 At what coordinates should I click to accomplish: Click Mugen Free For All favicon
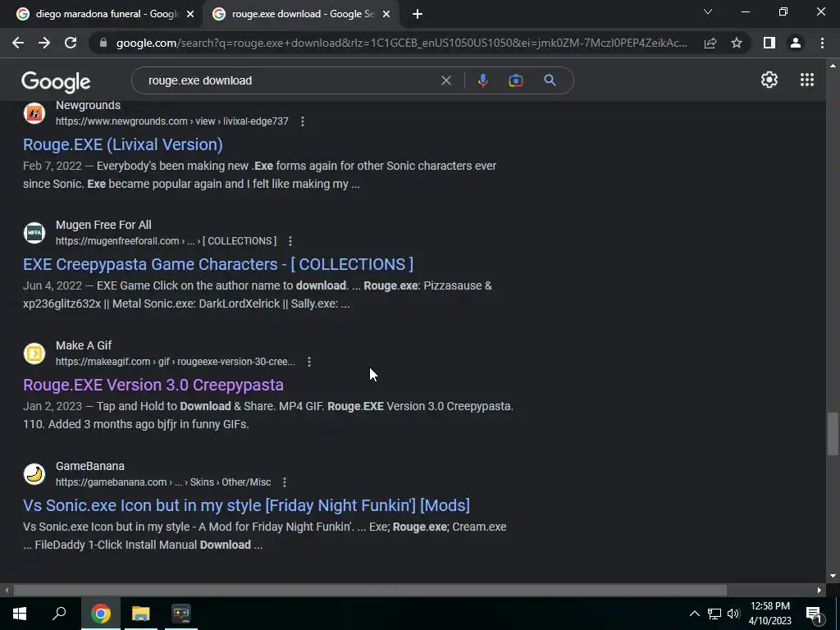34,233
